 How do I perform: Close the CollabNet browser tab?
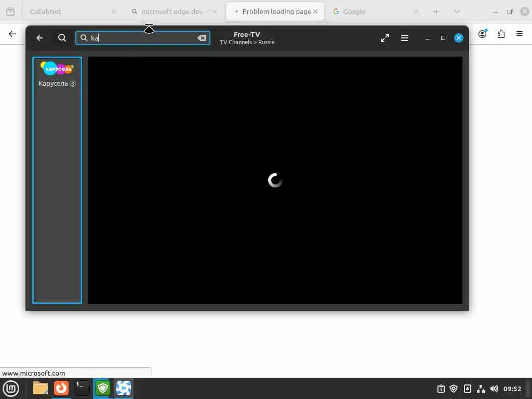point(114,11)
